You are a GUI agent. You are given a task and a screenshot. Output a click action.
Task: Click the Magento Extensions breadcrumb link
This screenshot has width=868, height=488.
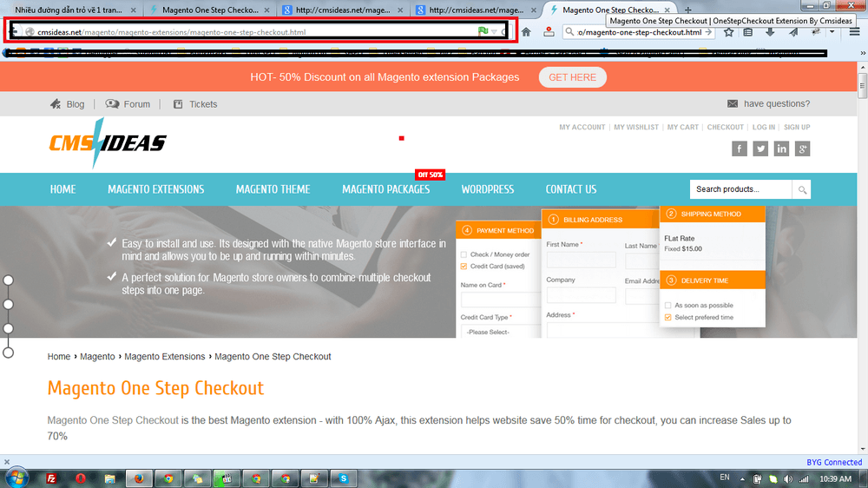click(x=164, y=357)
